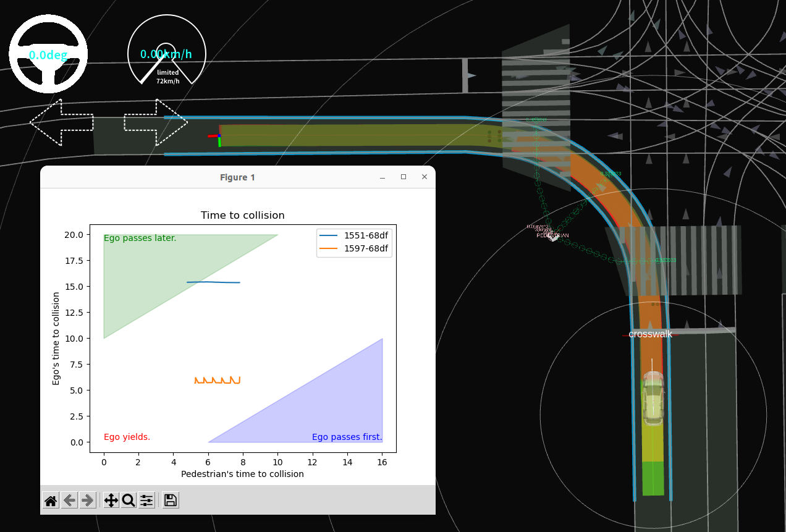
Task: Click the Figure 1 window title bar
Action: point(237,177)
